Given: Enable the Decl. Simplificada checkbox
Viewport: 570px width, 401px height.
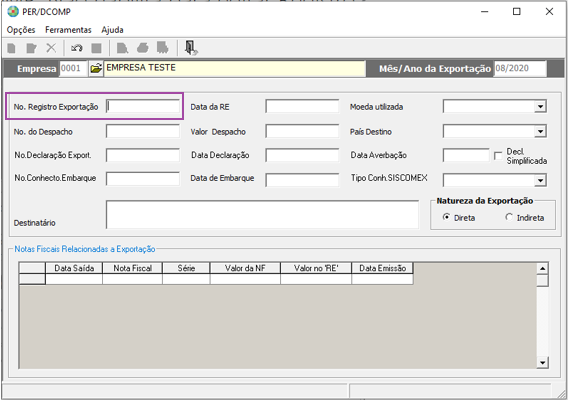Looking at the screenshot, I should tap(498, 156).
